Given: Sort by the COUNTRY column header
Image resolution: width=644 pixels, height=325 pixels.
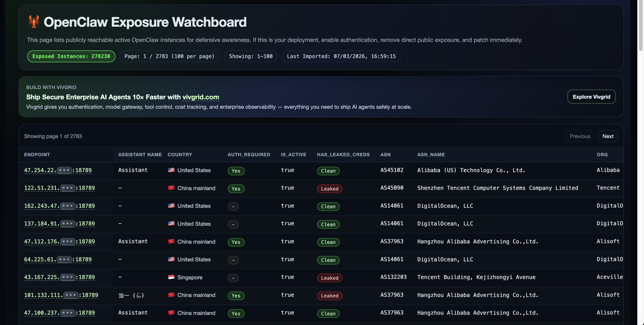Looking at the screenshot, I should tap(180, 154).
